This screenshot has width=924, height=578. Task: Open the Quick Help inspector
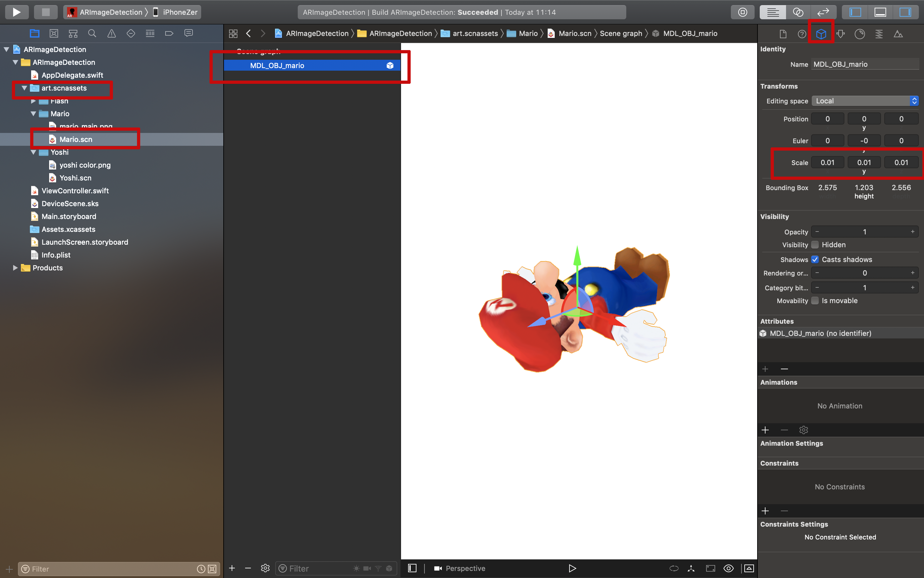point(802,34)
